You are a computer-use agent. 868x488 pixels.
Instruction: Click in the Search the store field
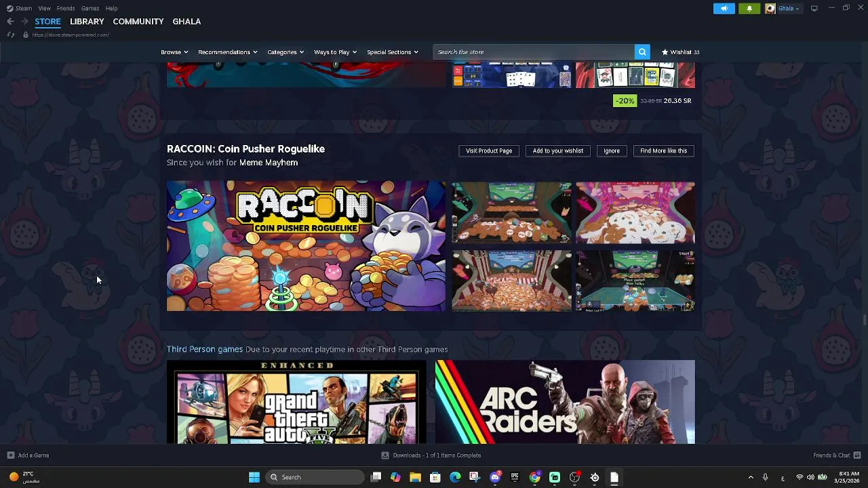coord(534,52)
